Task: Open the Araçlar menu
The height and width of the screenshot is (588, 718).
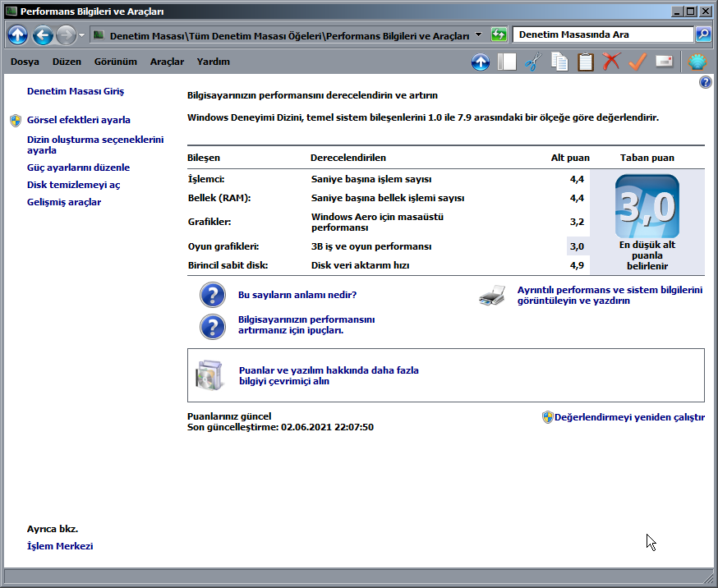Action: (167, 62)
